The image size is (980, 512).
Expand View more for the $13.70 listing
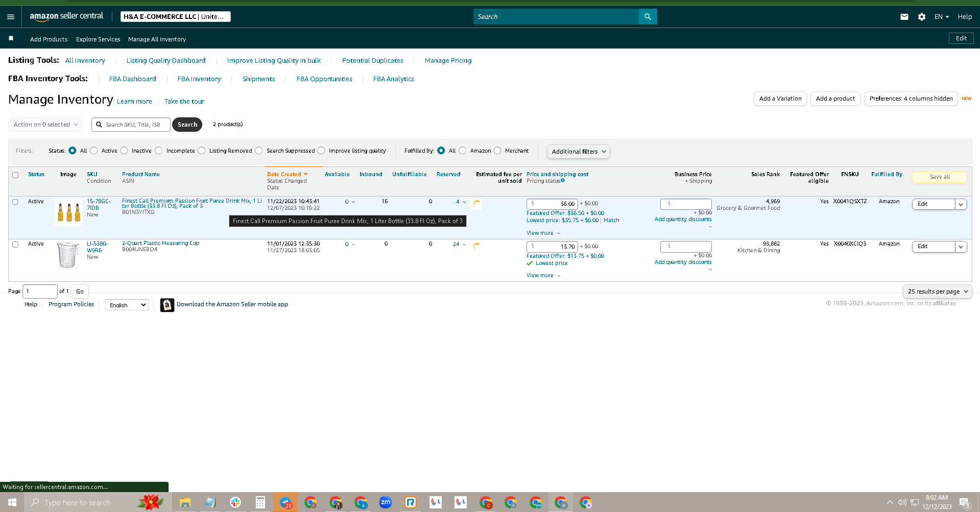click(x=543, y=276)
